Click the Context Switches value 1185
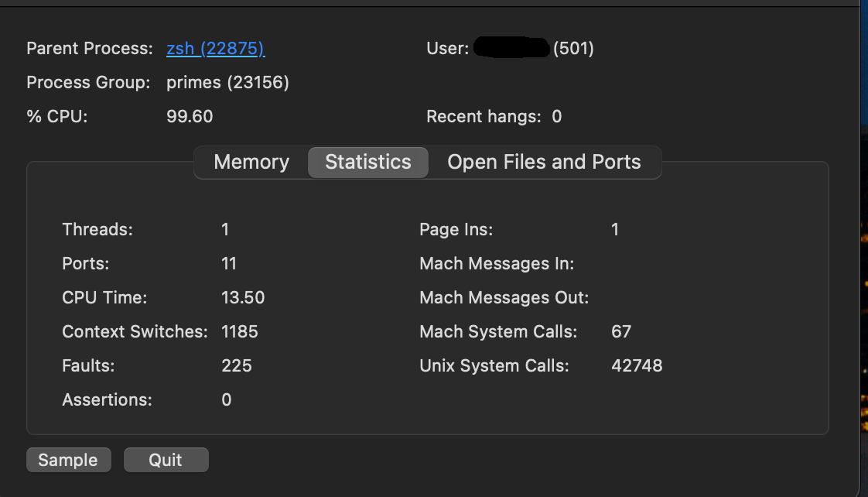868x497 pixels. (x=240, y=332)
